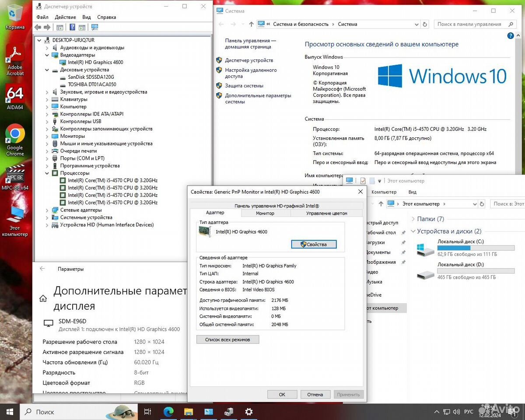Expand the Сетевые адаптеры node
The height and width of the screenshot is (420, 525).
[47, 210]
